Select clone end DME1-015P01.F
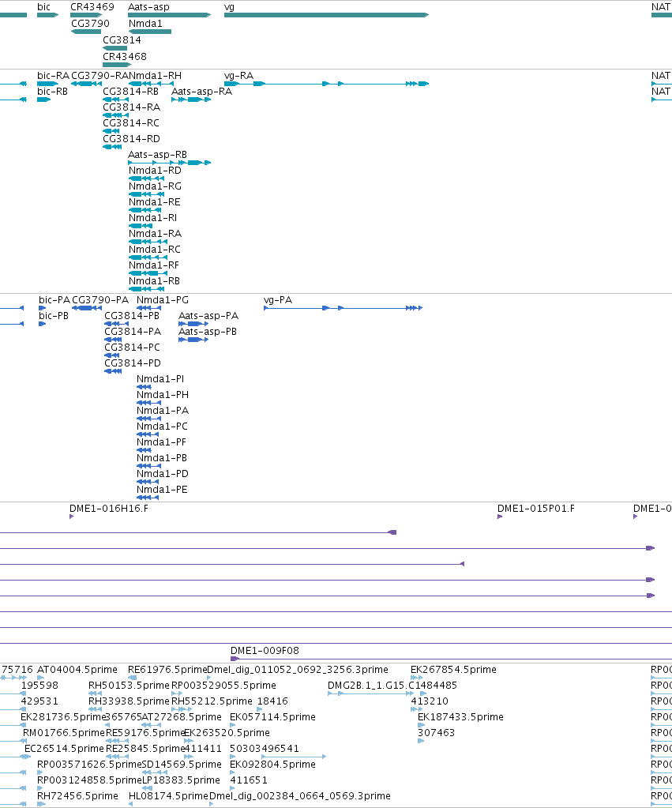 500,517
